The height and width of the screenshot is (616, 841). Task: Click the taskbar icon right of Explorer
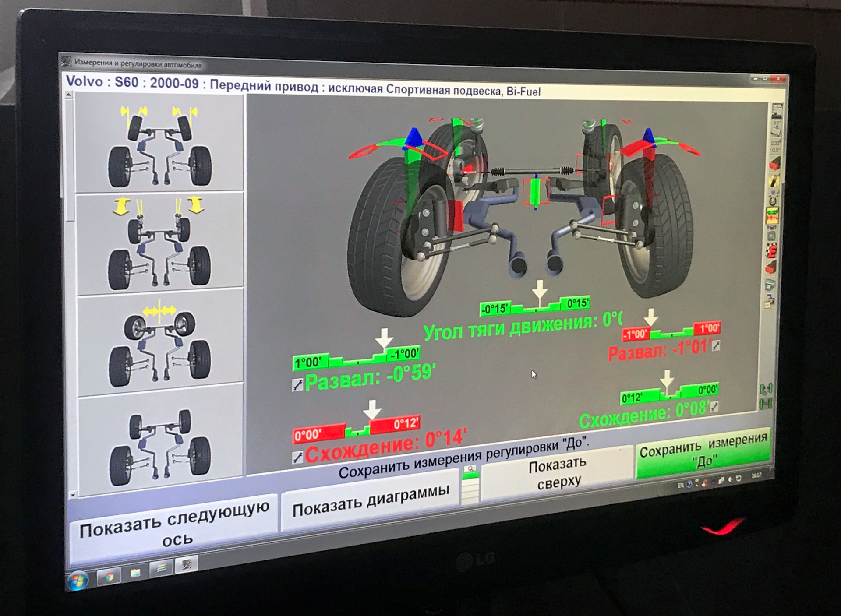point(161,569)
